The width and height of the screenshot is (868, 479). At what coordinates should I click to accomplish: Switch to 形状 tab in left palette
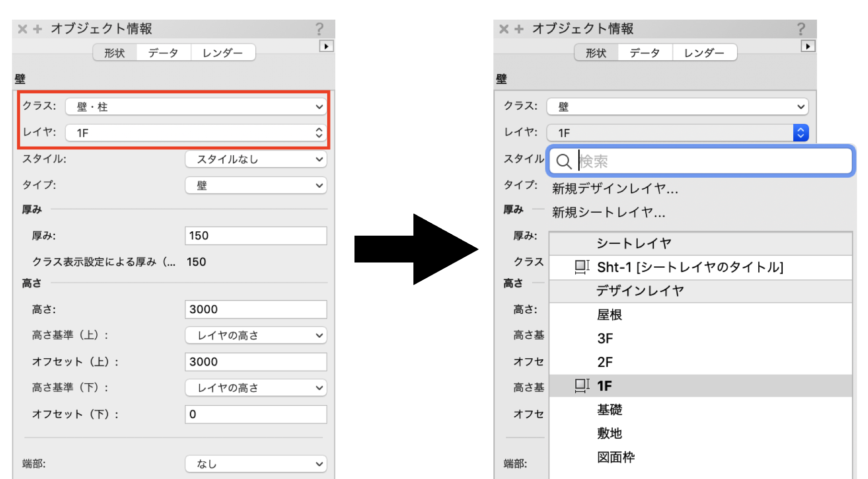coord(114,53)
